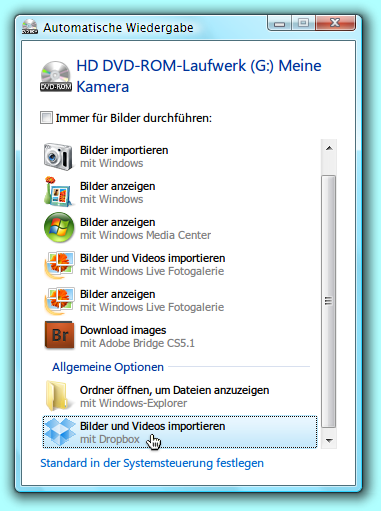Screen dimensions: 381x511
Task: Click the scrollbar thumb grip
Action: (328, 301)
